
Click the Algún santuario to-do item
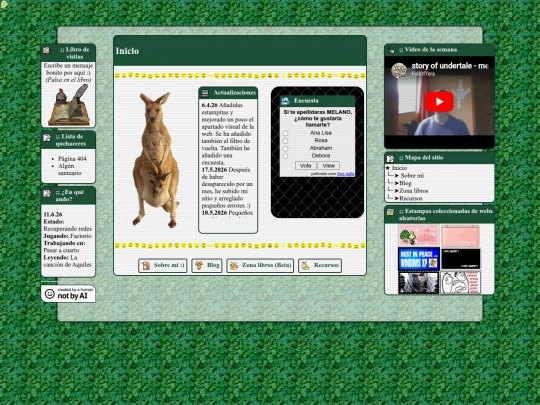tap(69, 169)
